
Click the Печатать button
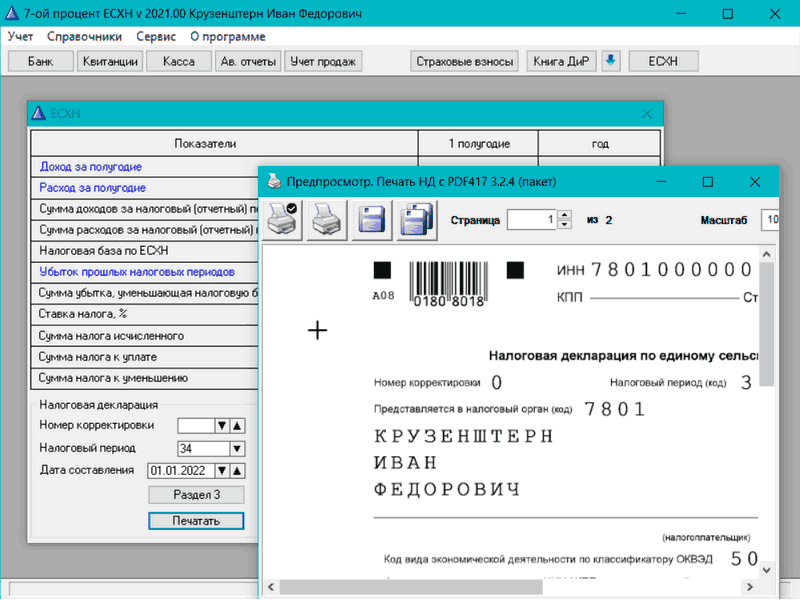coord(195,520)
